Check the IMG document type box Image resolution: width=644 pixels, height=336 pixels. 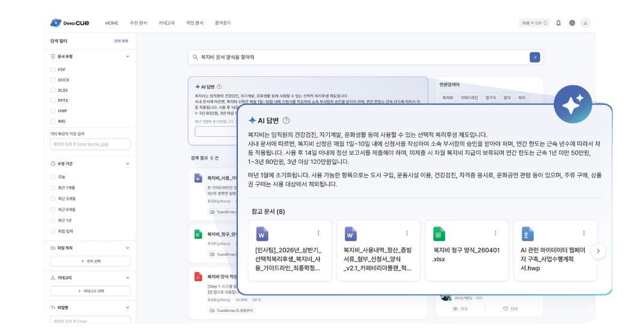click(53, 121)
